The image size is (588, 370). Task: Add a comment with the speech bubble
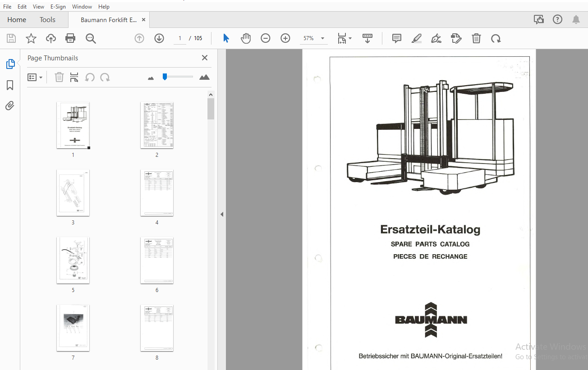[x=397, y=38]
